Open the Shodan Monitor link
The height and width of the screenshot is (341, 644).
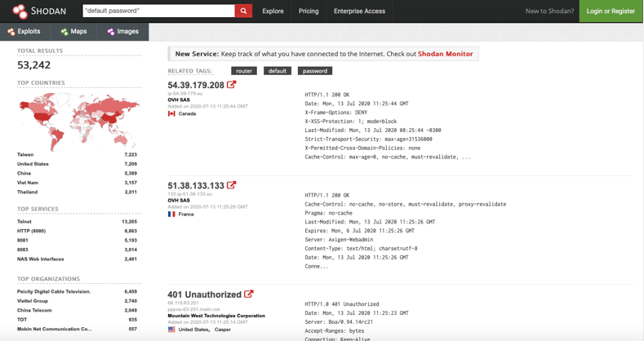(x=445, y=54)
